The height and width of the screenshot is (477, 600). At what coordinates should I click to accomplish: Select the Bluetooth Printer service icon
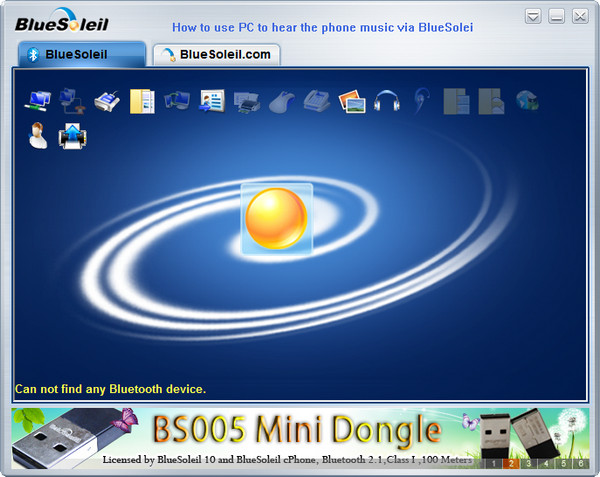click(x=246, y=100)
